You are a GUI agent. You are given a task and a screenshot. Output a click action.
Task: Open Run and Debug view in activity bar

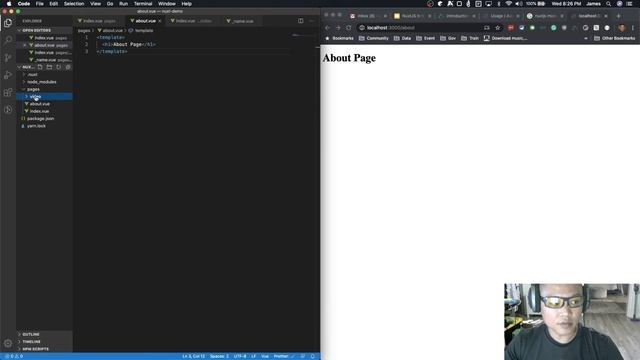pyautogui.click(x=8, y=75)
